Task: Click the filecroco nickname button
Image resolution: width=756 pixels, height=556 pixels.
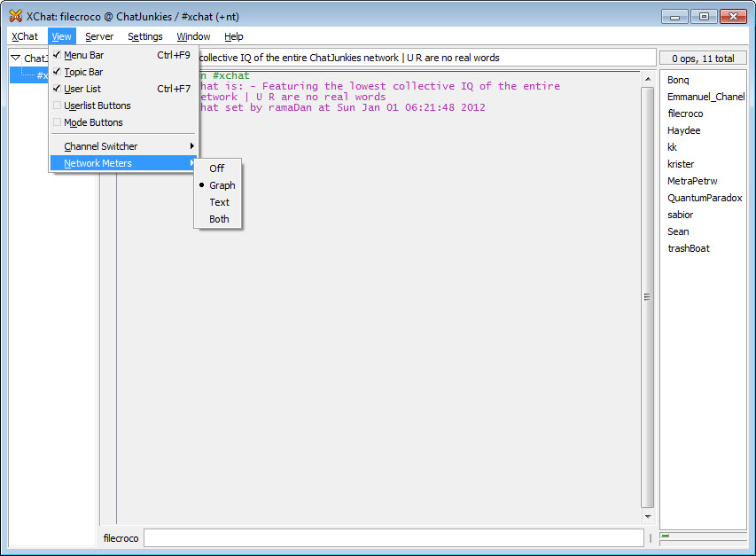Action: 121,538
